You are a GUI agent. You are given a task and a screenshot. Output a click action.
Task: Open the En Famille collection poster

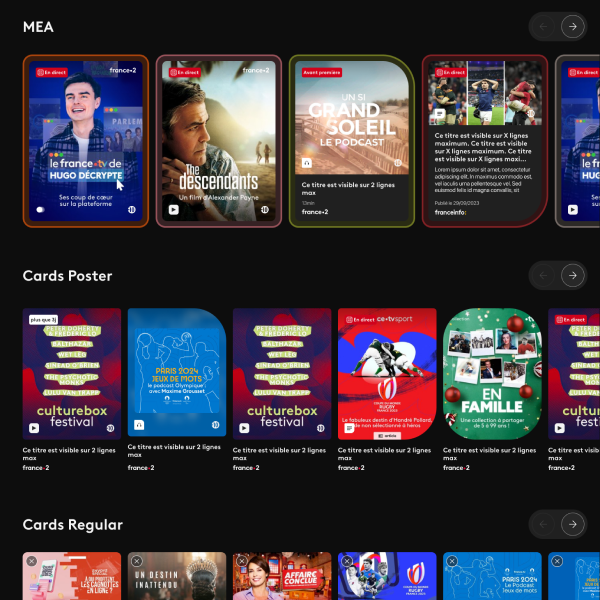pos(492,374)
